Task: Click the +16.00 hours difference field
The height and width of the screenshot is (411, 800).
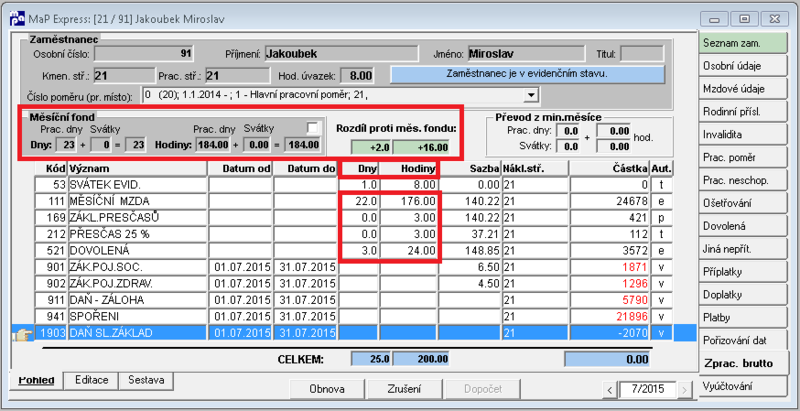Action: coord(421,148)
